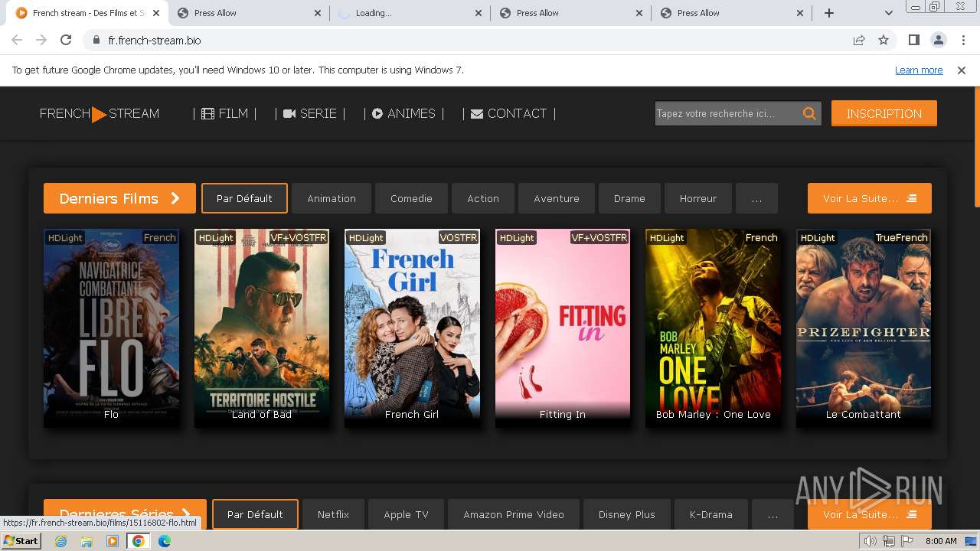This screenshot has height=551, width=980.
Task: Open the CONTACT page
Action: 509,113
